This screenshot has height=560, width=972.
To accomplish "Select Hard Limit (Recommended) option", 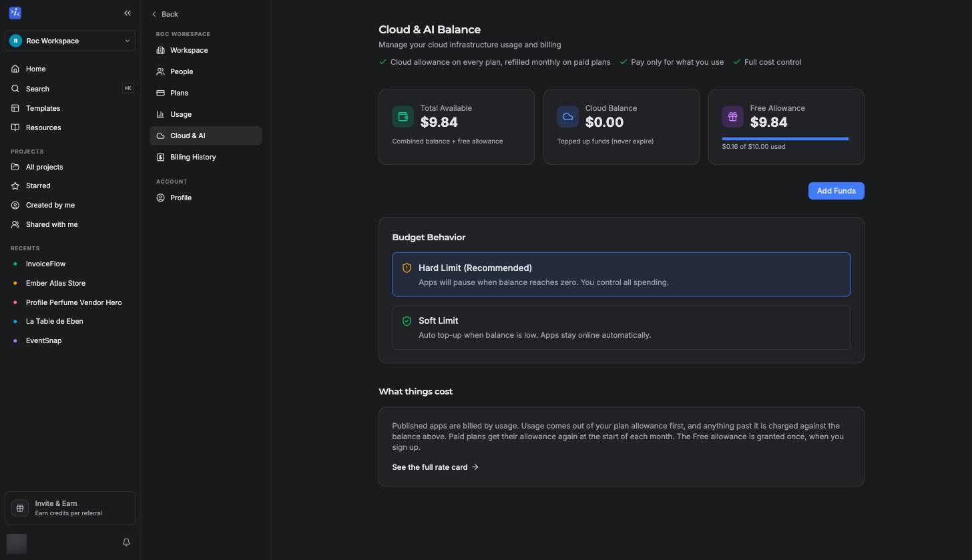I will click(621, 274).
